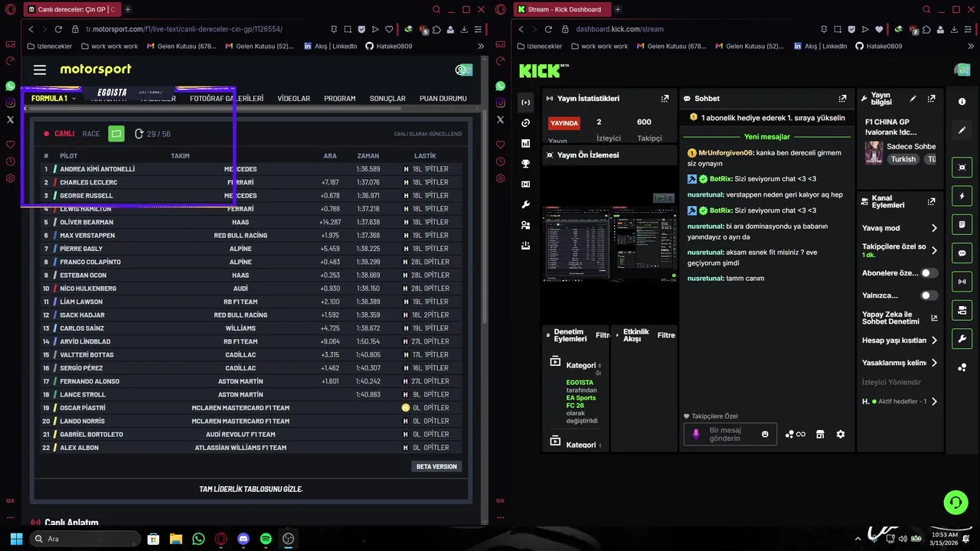Open the Kick sidebar community people icon
980x551 pixels.
525,226
